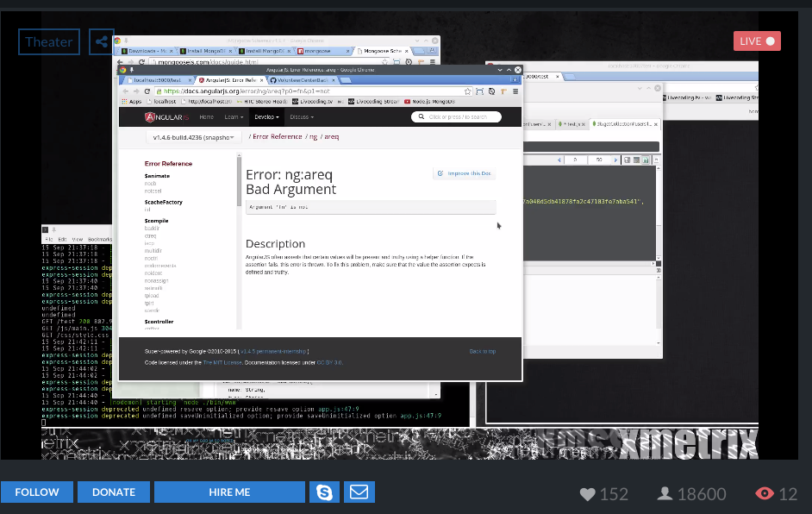
Task: Open The MIT License link
Action: 222,363
